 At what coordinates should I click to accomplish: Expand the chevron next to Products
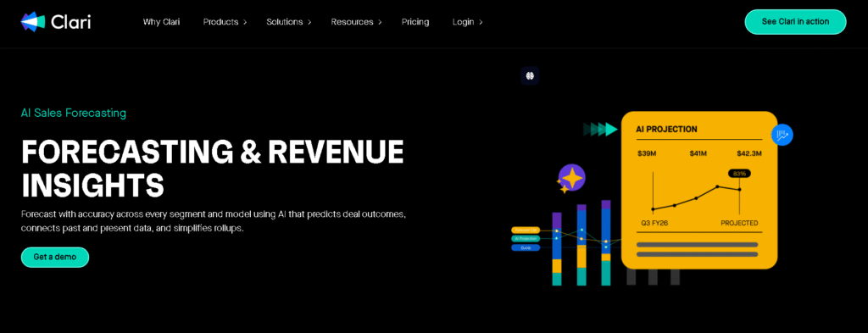[245, 22]
